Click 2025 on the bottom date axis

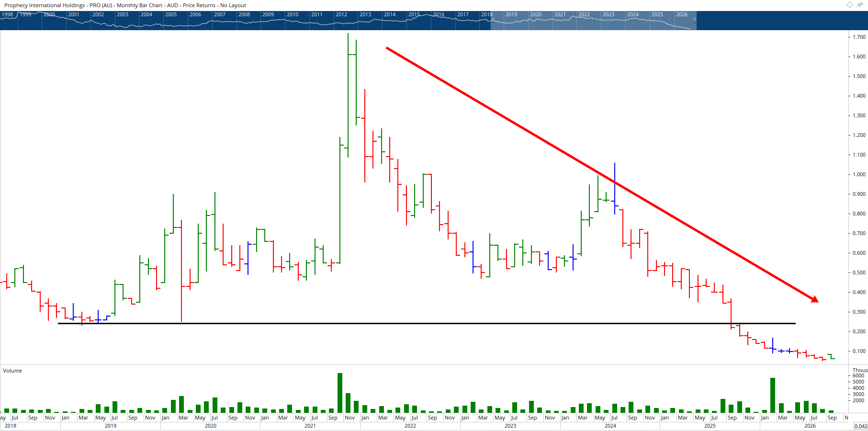710,426
